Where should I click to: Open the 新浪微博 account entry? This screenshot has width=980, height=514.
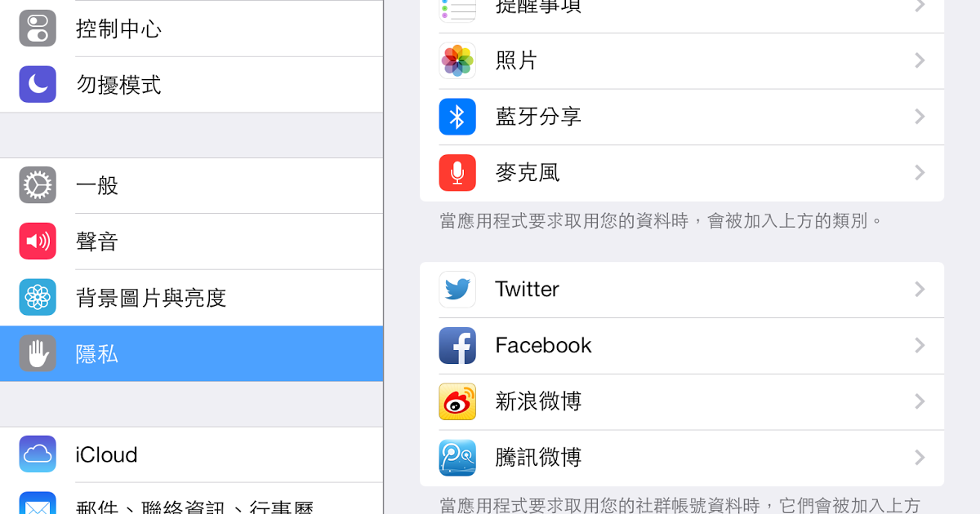click(x=682, y=401)
